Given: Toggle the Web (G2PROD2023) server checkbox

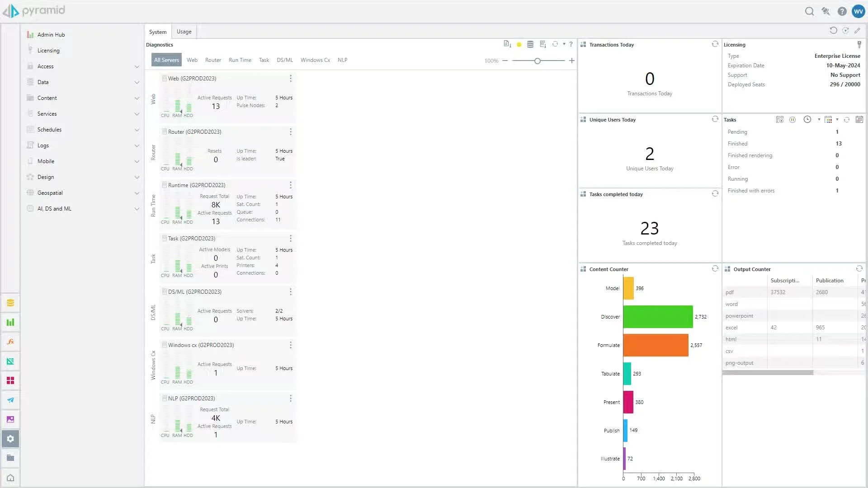Looking at the screenshot, I should [165, 78].
